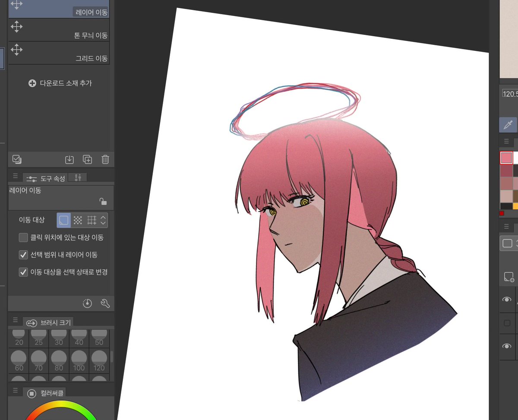Viewport: 518px width, 420px height.
Task: Choose brush size 20
Action: [x=19, y=338]
